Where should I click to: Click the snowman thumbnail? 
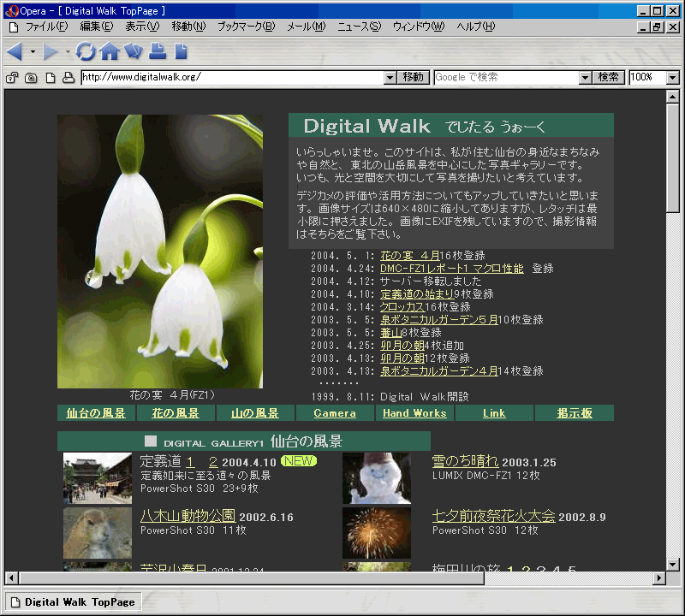click(377, 478)
